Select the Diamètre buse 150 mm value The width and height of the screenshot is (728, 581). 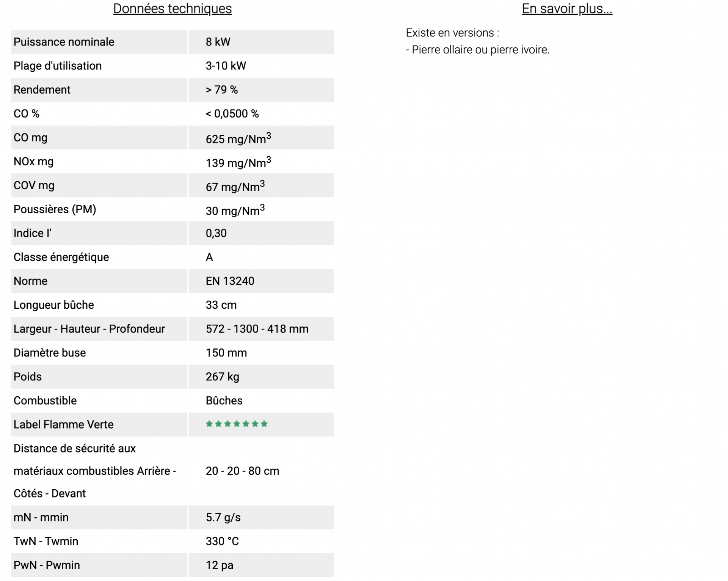click(x=226, y=353)
